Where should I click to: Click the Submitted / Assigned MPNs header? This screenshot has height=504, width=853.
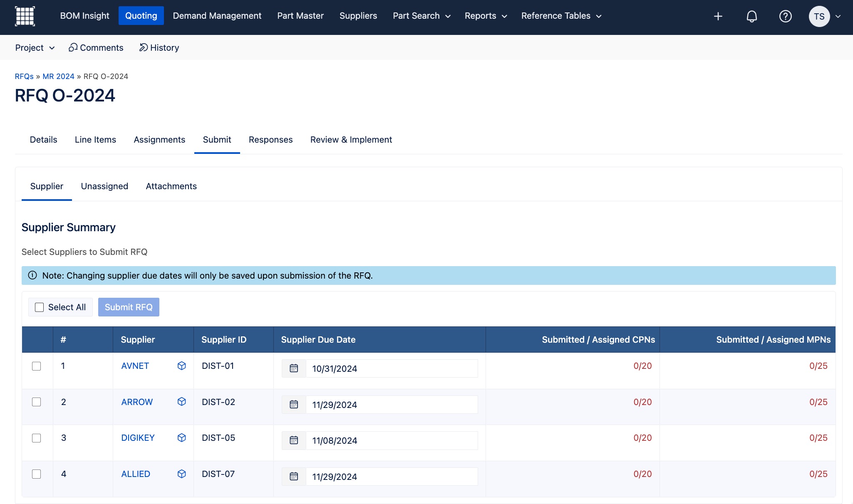748,339
